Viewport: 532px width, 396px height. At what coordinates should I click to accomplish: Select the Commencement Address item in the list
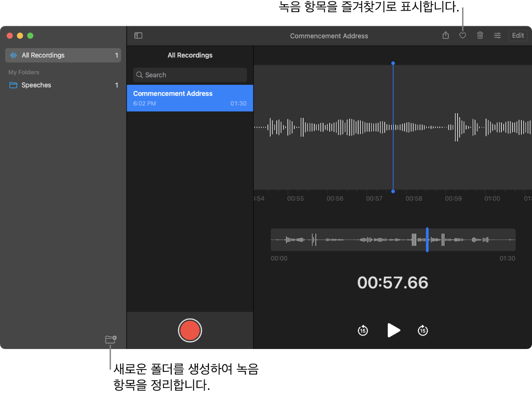[190, 98]
